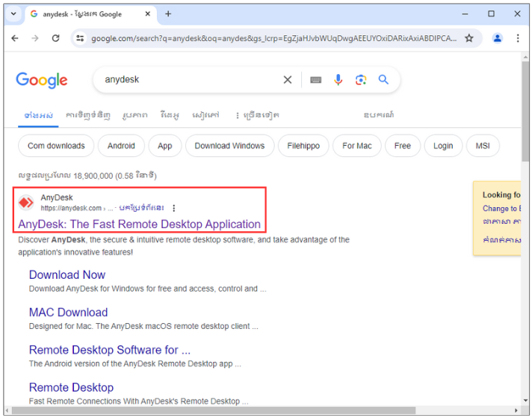Click the scrollbar down arrow
The width and height of the screenshot is (532, 418).
point(525,402)
